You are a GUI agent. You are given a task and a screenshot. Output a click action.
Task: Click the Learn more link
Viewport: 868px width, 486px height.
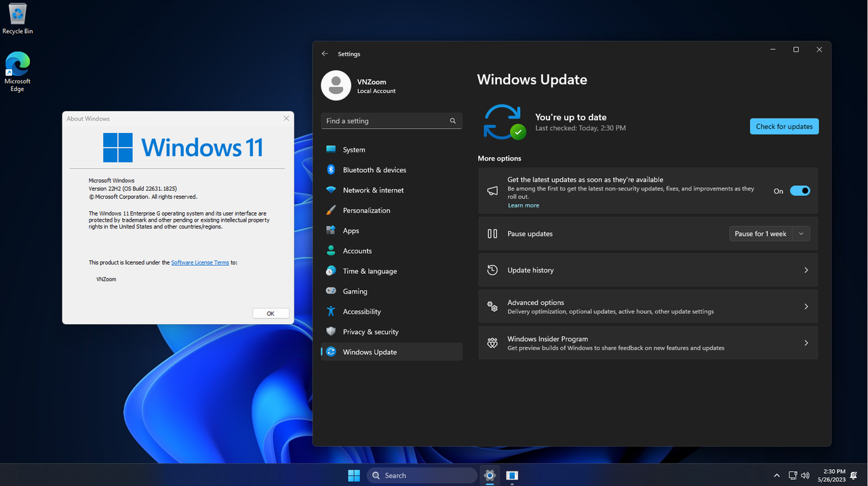[x=524, y=205]
